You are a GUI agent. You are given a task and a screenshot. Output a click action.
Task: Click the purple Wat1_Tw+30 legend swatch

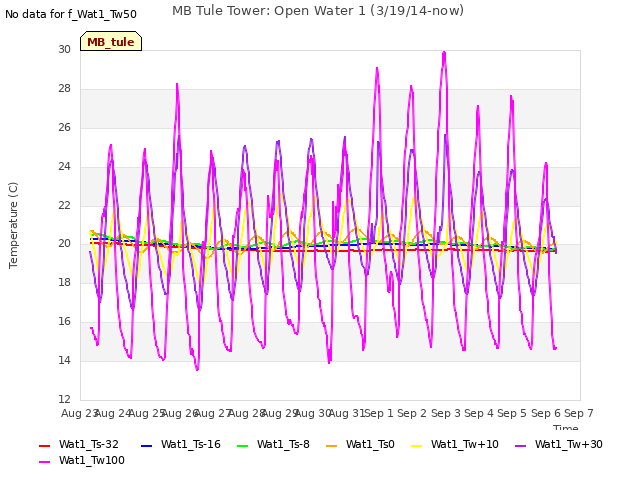pos(520,445)
